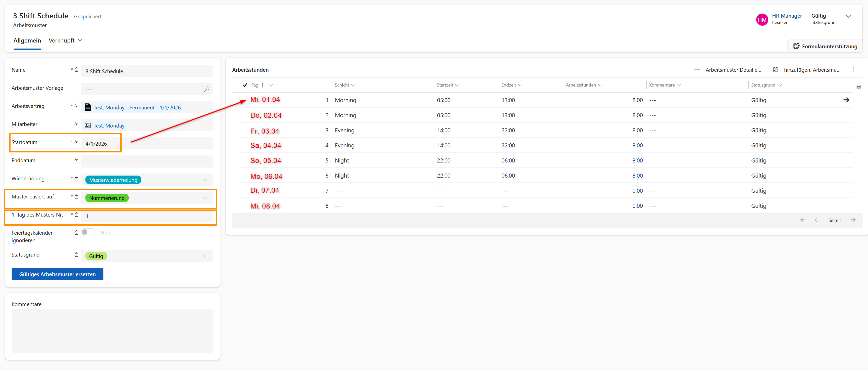
Task: Toggle Feiertagskalender ignorieren switch
Action: 88,232
